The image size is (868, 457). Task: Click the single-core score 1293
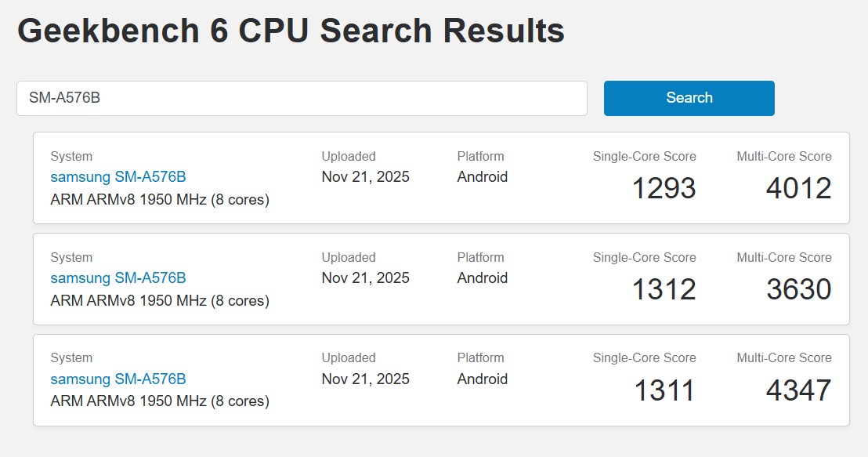(x=664, y=188)
